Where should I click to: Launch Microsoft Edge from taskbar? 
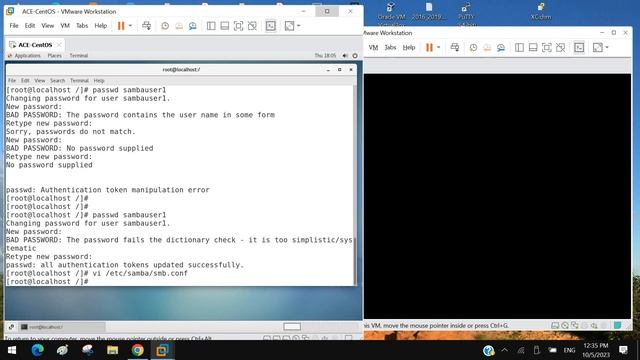[x=38, y=350]
